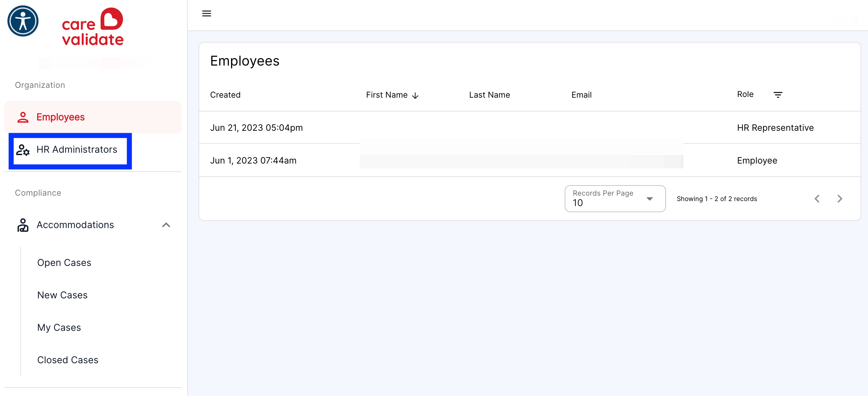The height and width of the screenshot is (396, 868).
Task: Click the Employees person icon
Action: tap(23, 117)
